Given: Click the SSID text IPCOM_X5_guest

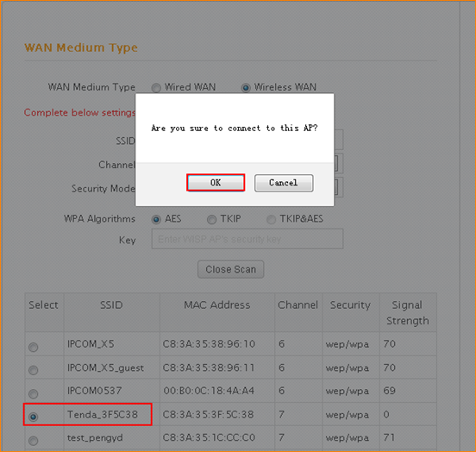Looking at the screenshot, I should [x=105, y=367].
